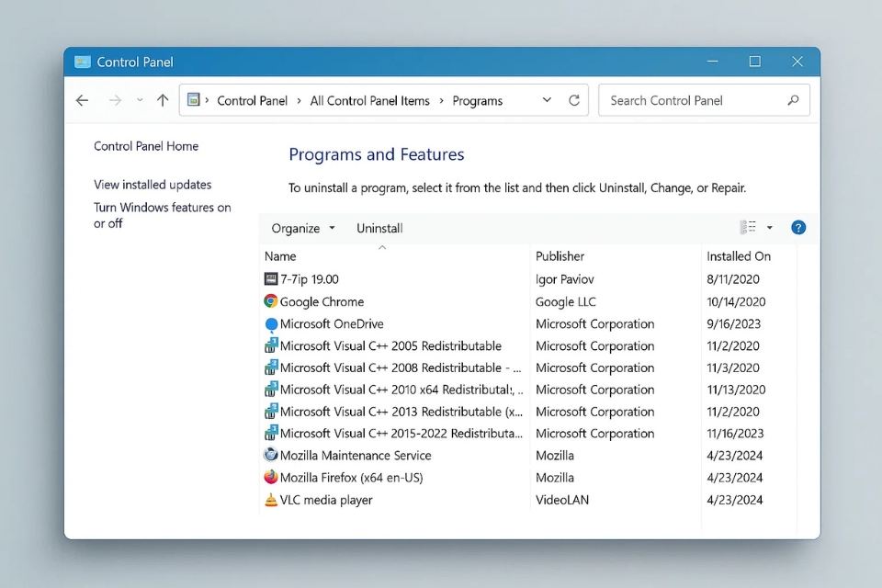The image size is (882, 588).
Task: Open the Organize dropdown menu
Action: pos(303,228)
